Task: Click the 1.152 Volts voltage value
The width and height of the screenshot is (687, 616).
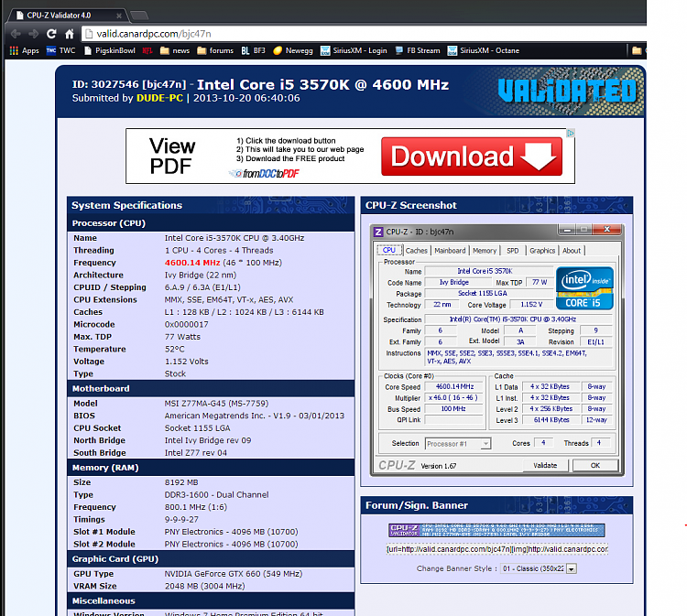Action: coord(186,362)
